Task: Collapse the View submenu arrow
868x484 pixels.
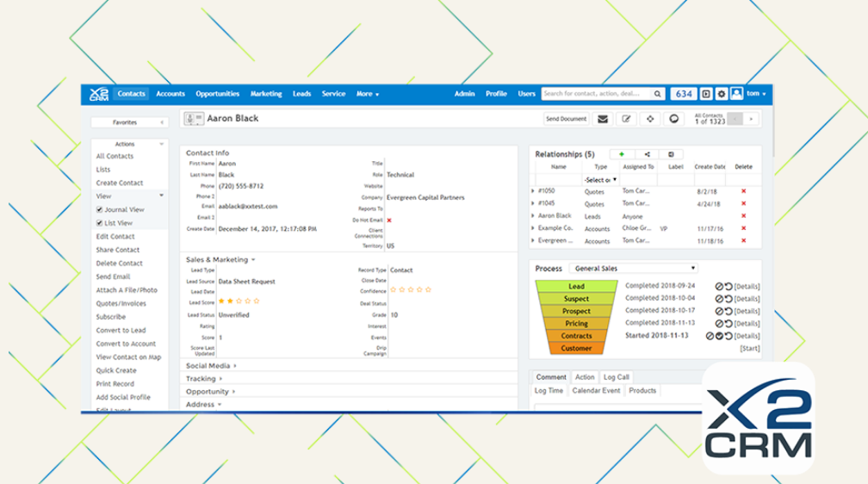Action: click(162, 196)
